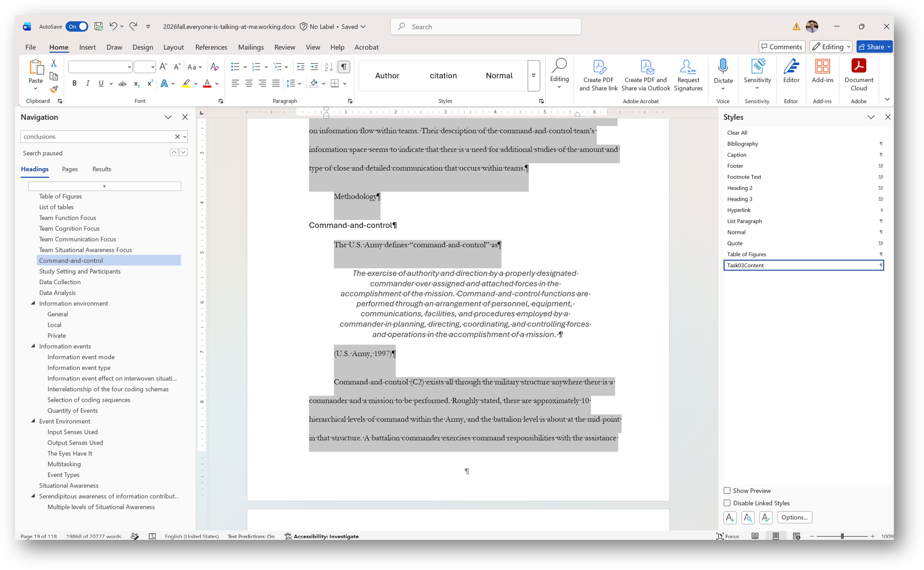Justify the paragraph text
924x570 pixels.
tap(276, 84)
